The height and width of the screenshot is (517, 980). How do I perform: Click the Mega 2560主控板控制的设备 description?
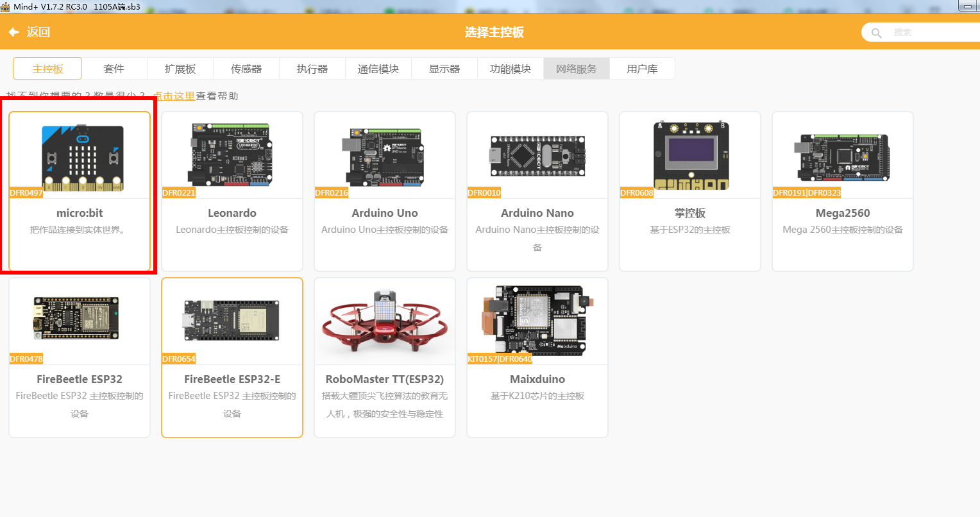click(x=843, y=230)
